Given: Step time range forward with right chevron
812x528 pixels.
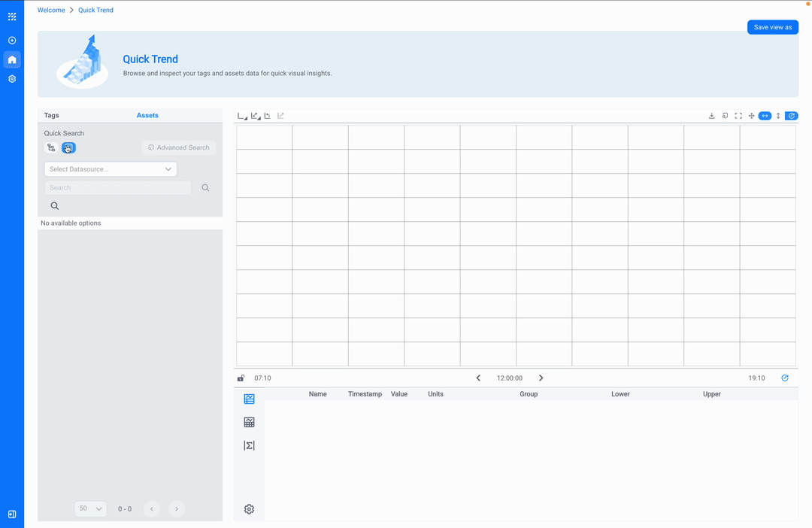Looking at the screenshot, I should pos(541,378).
